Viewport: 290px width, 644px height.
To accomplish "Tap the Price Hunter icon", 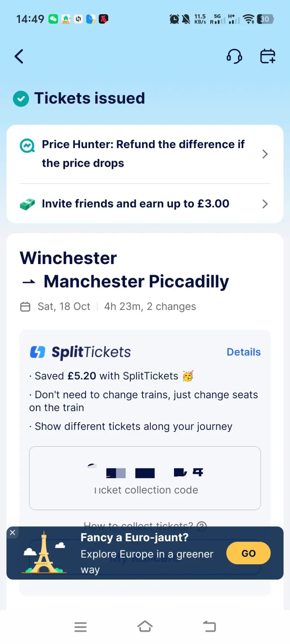I will (27, 146).
